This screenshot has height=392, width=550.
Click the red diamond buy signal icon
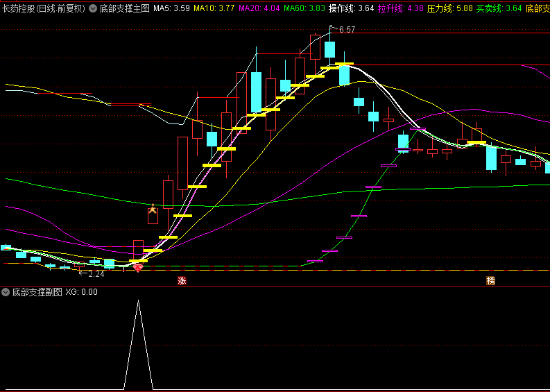[138, 267]
